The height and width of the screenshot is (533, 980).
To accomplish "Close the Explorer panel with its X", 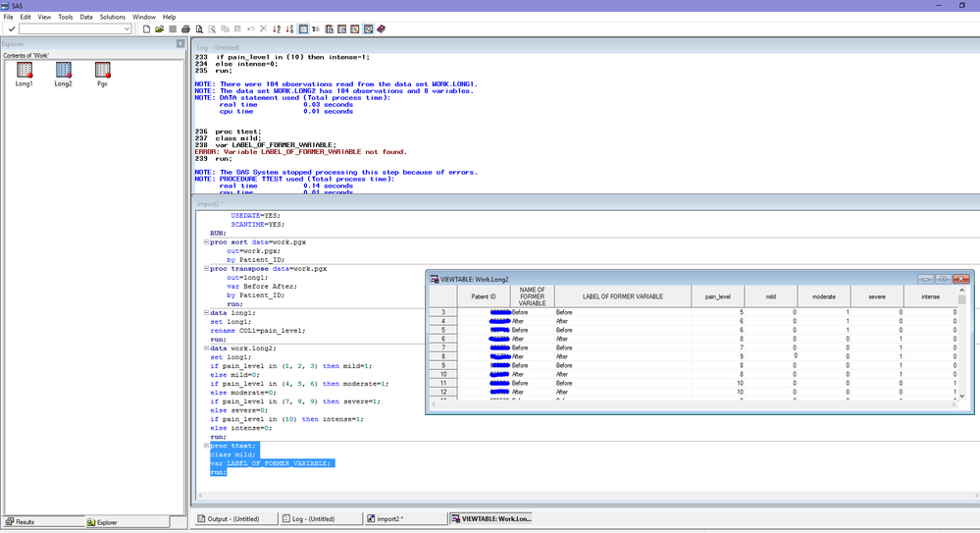I will (x=180, y=43).
